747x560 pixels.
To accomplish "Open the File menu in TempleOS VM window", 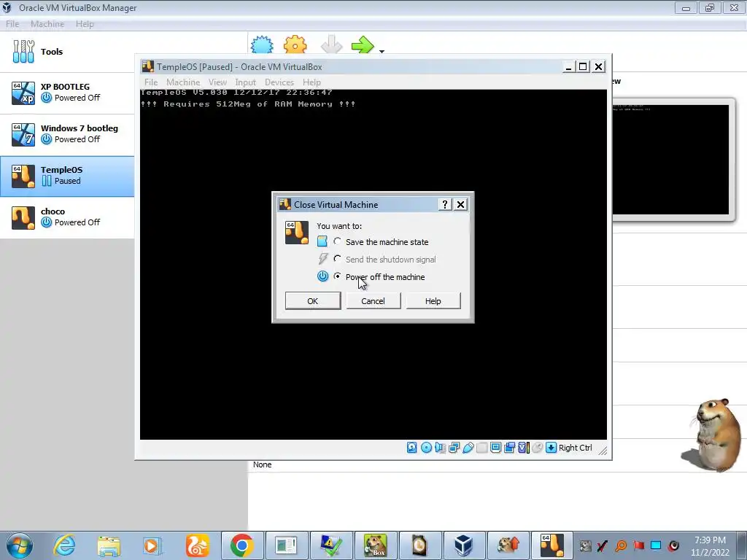I will [x=151, y=82].
